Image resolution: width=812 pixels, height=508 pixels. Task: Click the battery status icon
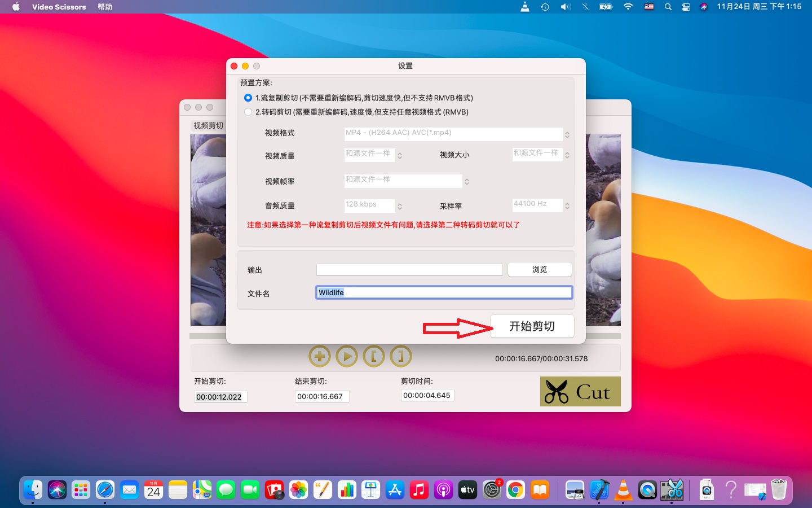606,7
